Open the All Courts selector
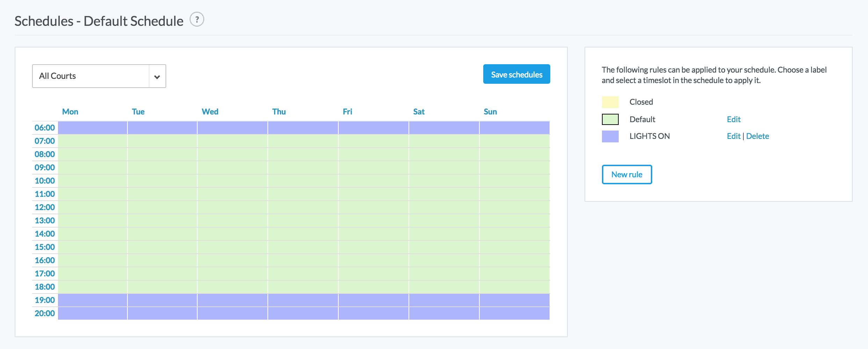 (x=91, y=76)
